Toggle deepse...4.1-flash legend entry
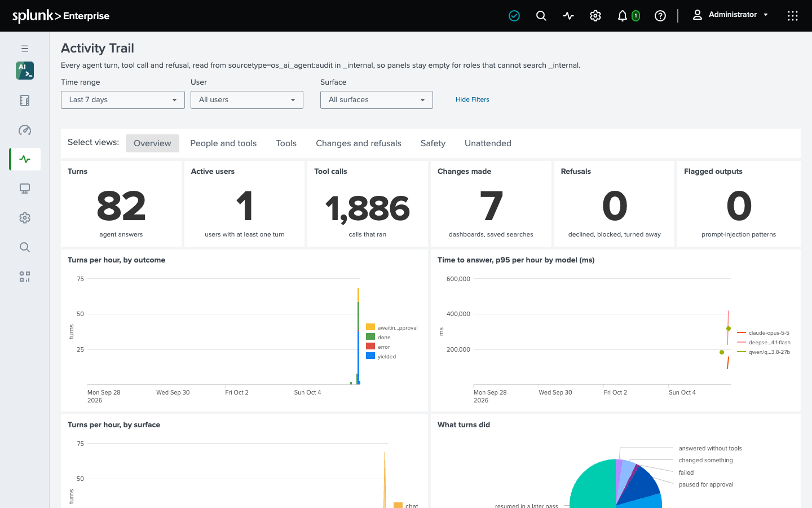812x508 pixels. (x=764, y=343)
